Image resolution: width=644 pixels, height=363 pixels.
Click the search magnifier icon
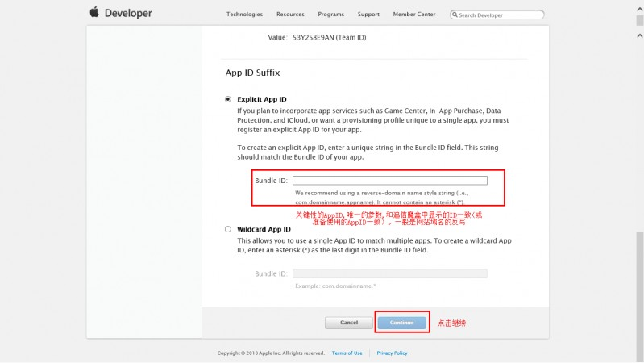click(x=455, y=15)
